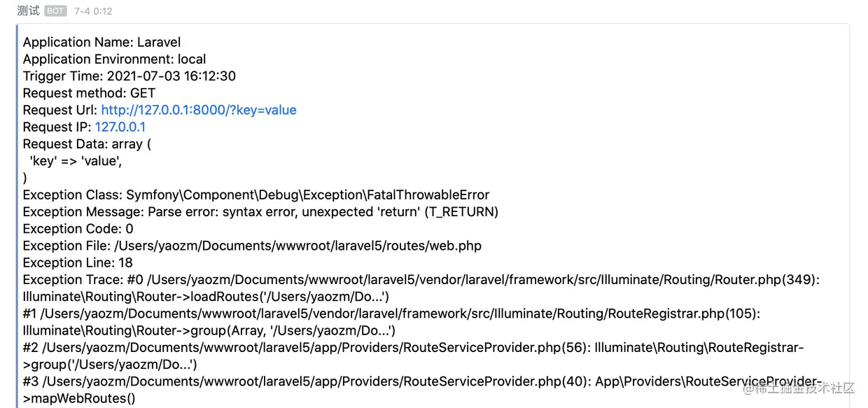The height and width of the screenshot is (408, 868).
Task: Click the Trigger Time 2021-07-03 16:12:30 line
Action: tap(129, 76)
